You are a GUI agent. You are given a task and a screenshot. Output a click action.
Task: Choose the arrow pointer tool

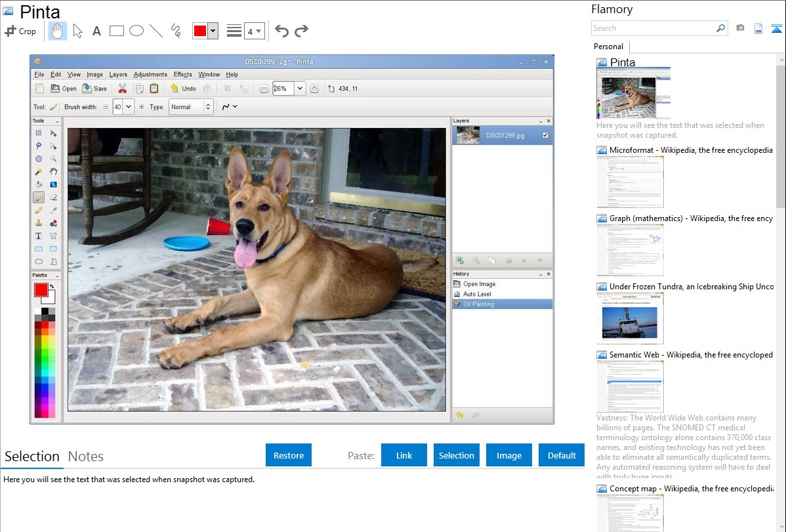point(77,31)
